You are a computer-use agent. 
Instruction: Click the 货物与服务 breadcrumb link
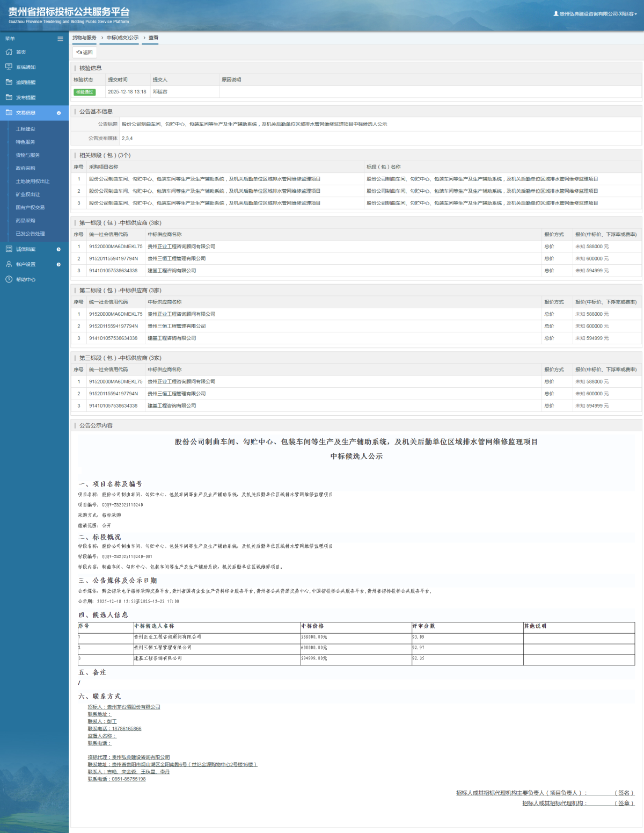[84, 38]
